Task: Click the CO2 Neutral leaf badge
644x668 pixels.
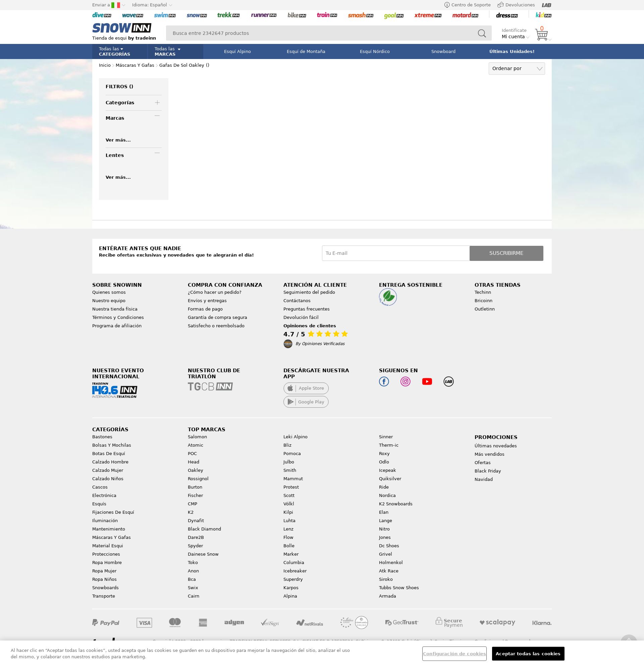Action: [x=388, y=297]
